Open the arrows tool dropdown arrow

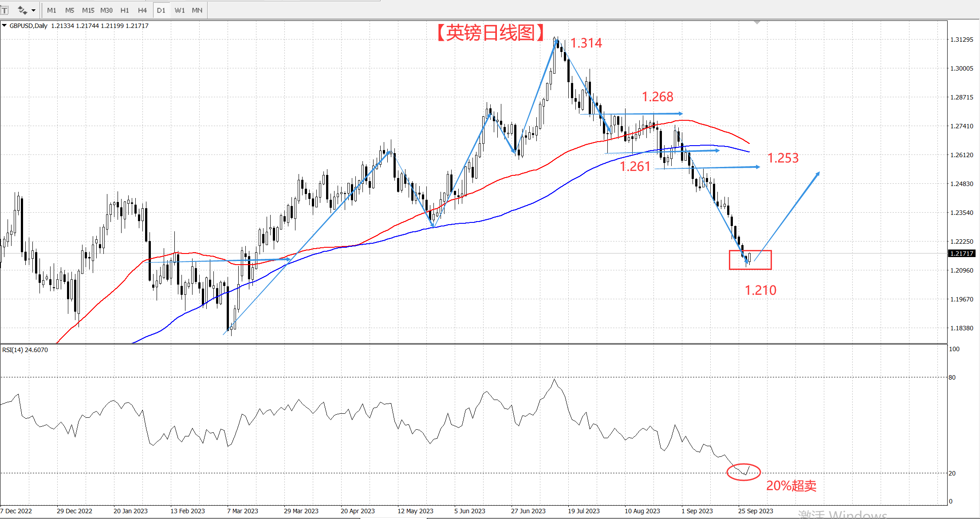tap(34, 10)
